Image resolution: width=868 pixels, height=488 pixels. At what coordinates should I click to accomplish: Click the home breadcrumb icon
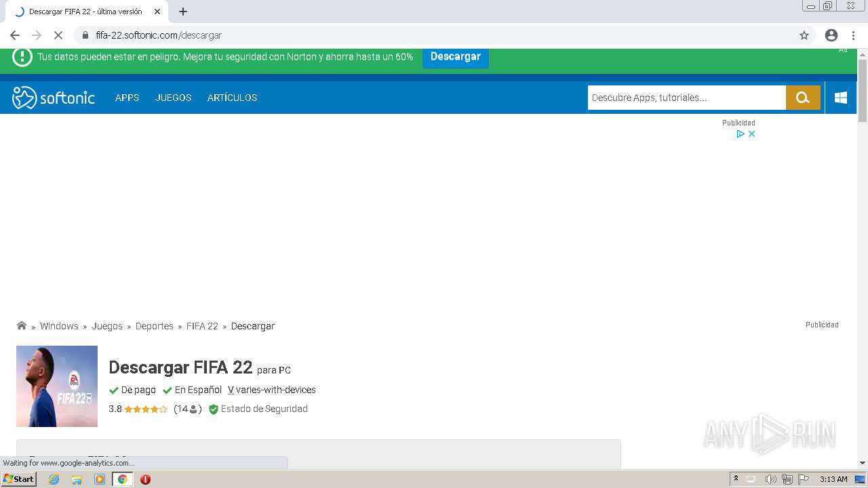click(x=22, y=325)
